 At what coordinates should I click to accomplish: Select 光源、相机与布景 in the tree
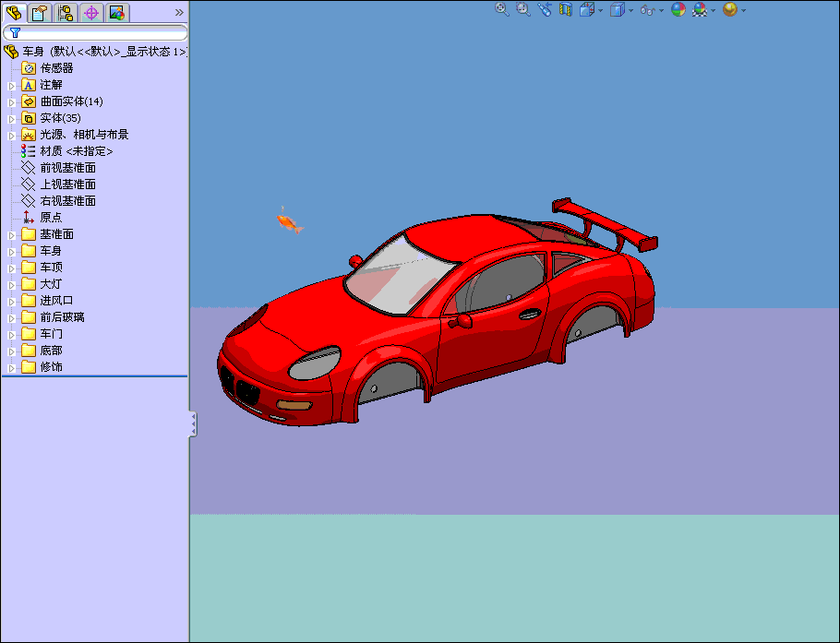click(84, 135)
